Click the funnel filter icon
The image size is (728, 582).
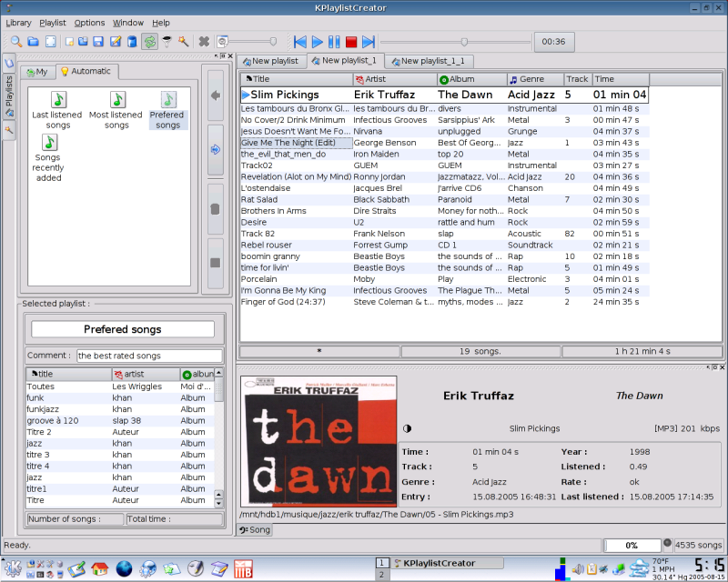point(167,42)
